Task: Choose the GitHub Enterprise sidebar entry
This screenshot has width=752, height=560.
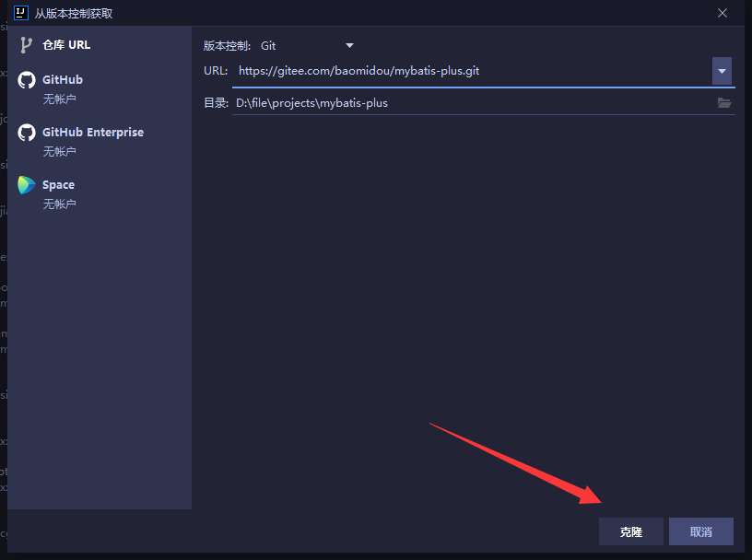Action: (x=92, y=133)
